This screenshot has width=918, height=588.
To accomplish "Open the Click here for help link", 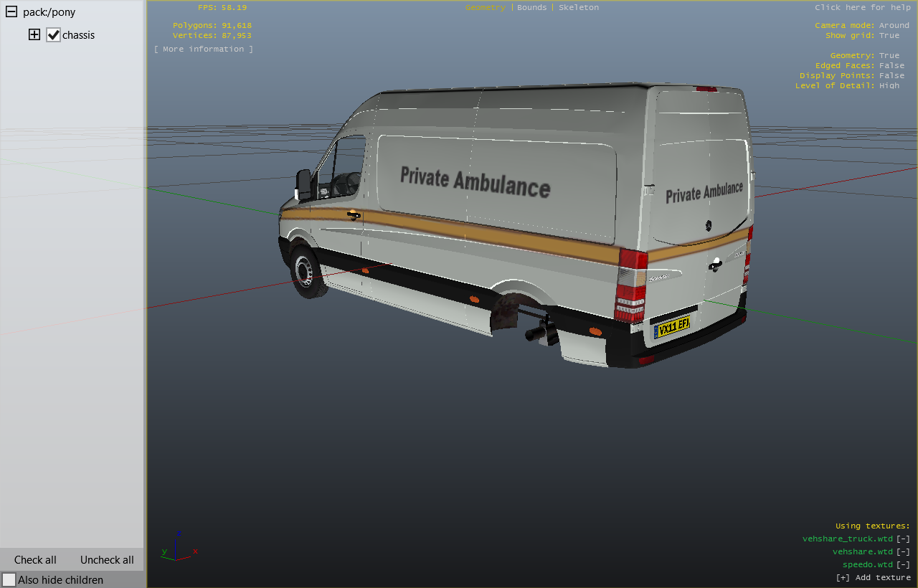I will [861, 7].
